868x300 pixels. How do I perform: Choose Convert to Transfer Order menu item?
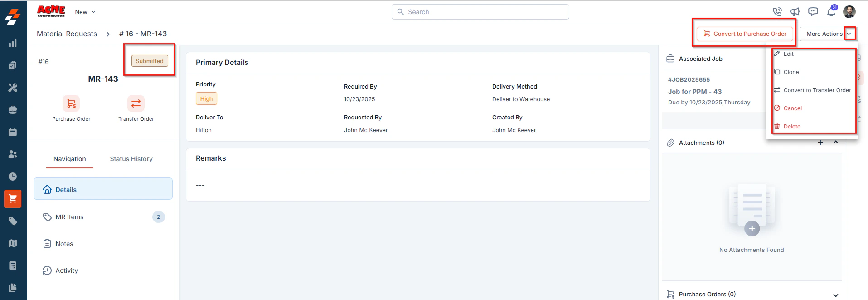812,90
